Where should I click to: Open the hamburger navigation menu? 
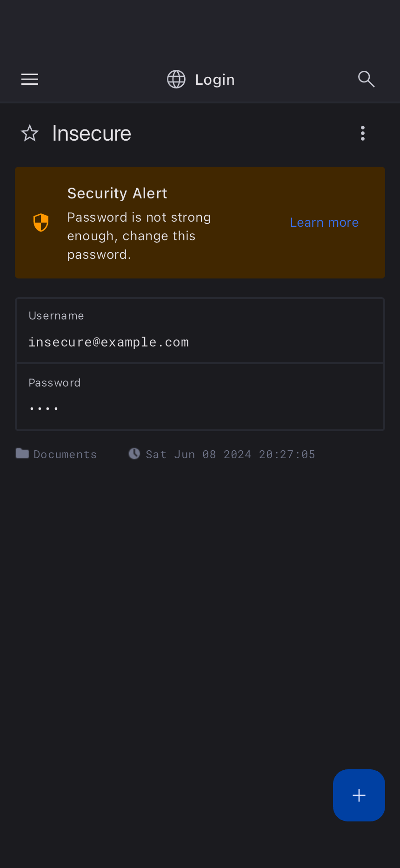coord(30,79)
